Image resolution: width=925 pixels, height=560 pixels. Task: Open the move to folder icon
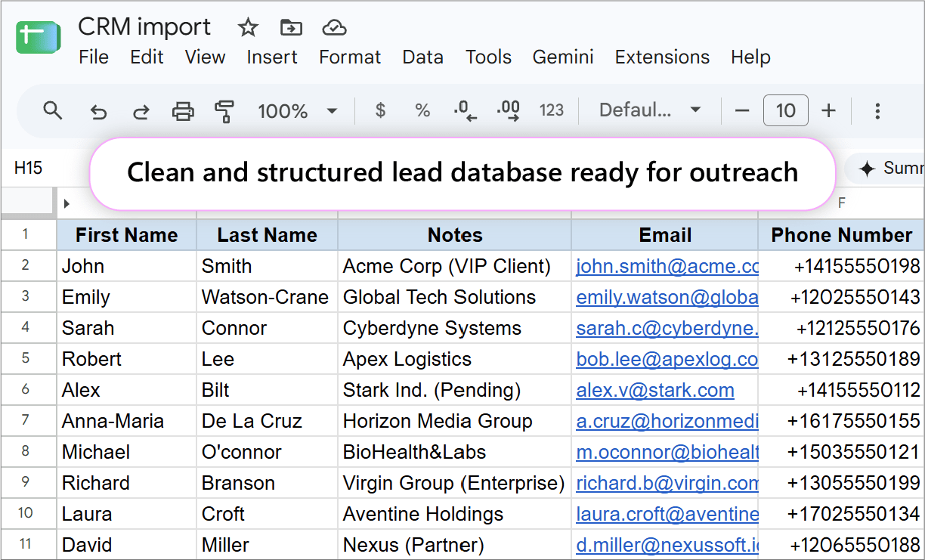click(291, 28)
